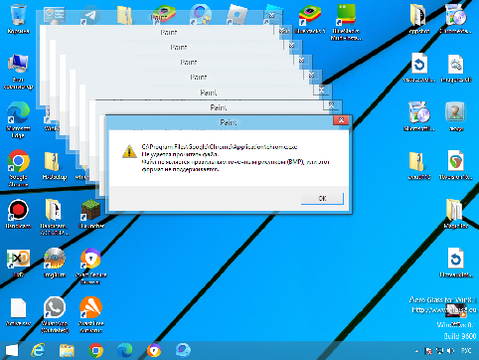
Task: Select the BlueStacks 5 desktop shortcut
Action: pyautogui.click(x=310, y=19)
